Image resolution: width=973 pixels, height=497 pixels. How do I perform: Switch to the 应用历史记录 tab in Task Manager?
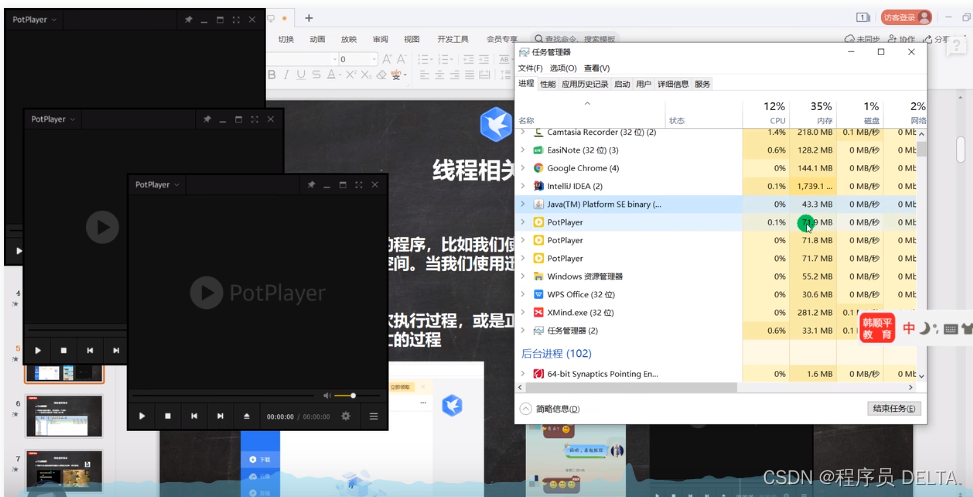coord(585,84)
